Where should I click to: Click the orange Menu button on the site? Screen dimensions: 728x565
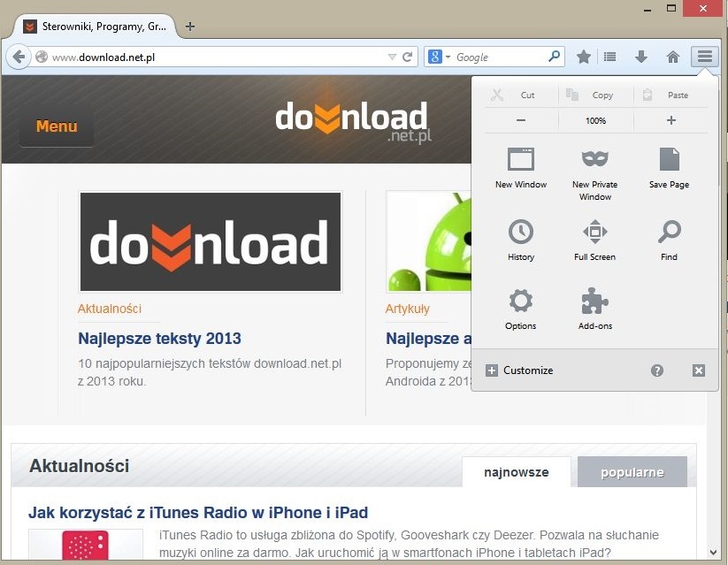tap(57, 126)
